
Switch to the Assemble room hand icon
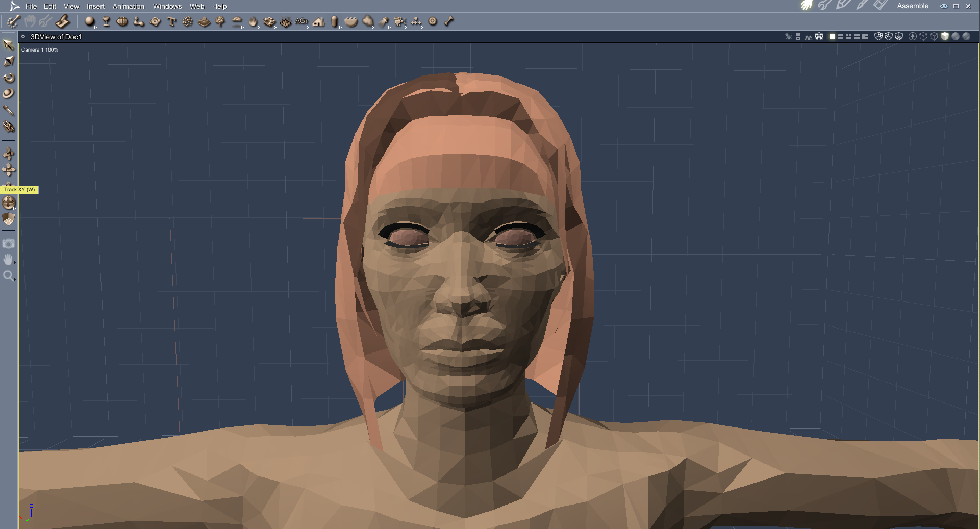(x=807, y=6)
